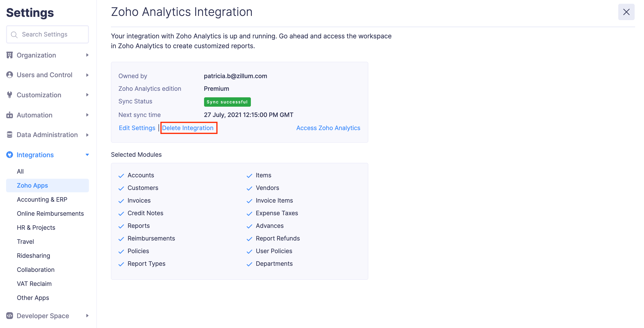Click the Users and Control person icon
Image resolution: width=644 pixels, height=328 pixels.
point(10,75)
